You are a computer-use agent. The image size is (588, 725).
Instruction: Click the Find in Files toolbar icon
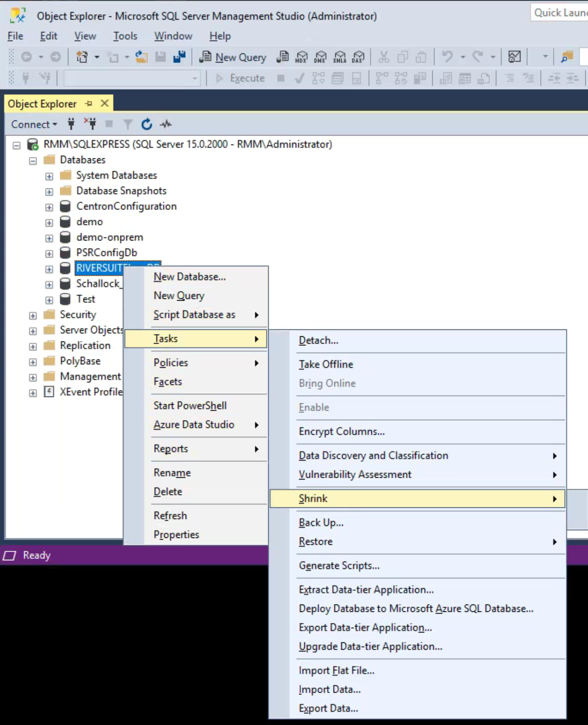tap(567, 57)
